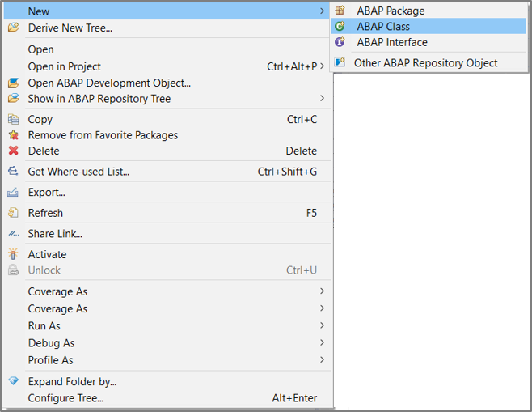Click the star icon for favorite packages
532x412 pixels.
[13, 135]
